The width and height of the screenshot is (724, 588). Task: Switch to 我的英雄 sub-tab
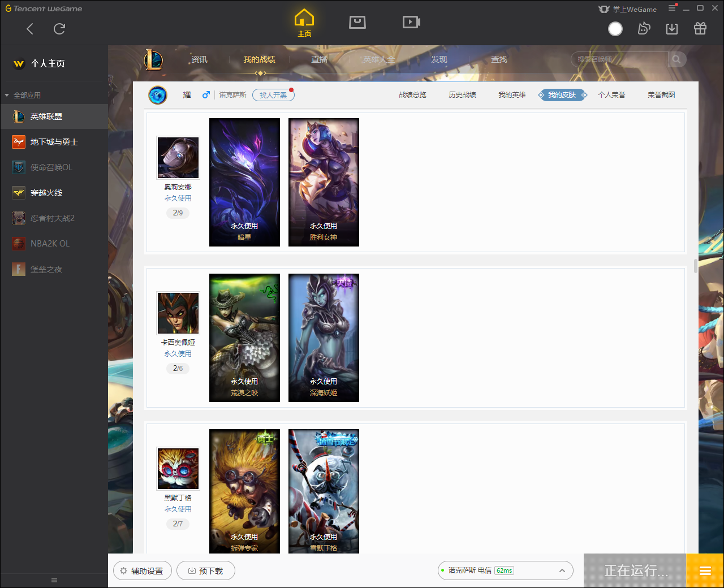pos(512,95)
